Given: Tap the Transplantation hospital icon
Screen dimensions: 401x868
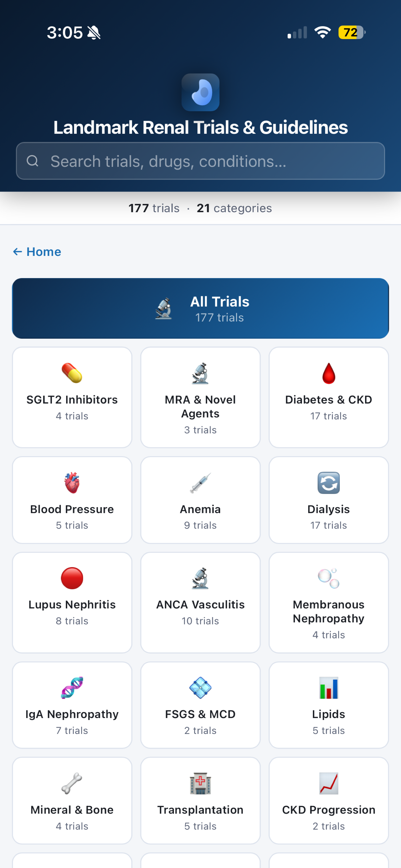Looking at the screenshot, I should [200, 783].
